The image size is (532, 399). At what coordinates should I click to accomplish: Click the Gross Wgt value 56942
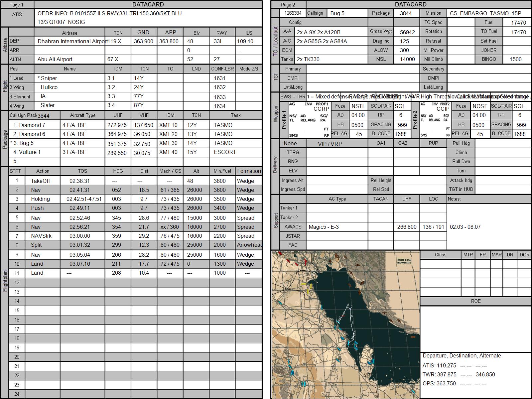(x=407, y=32)
